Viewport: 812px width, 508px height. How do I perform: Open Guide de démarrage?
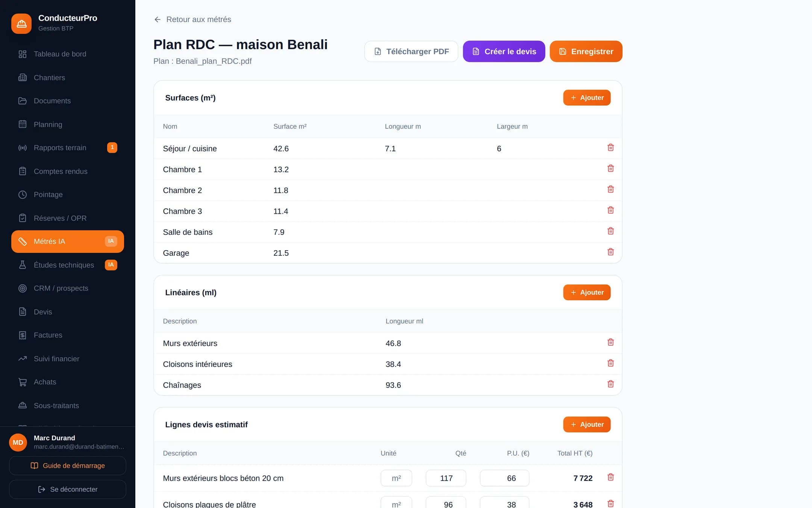pyautogui.click(x=68, y=466)
